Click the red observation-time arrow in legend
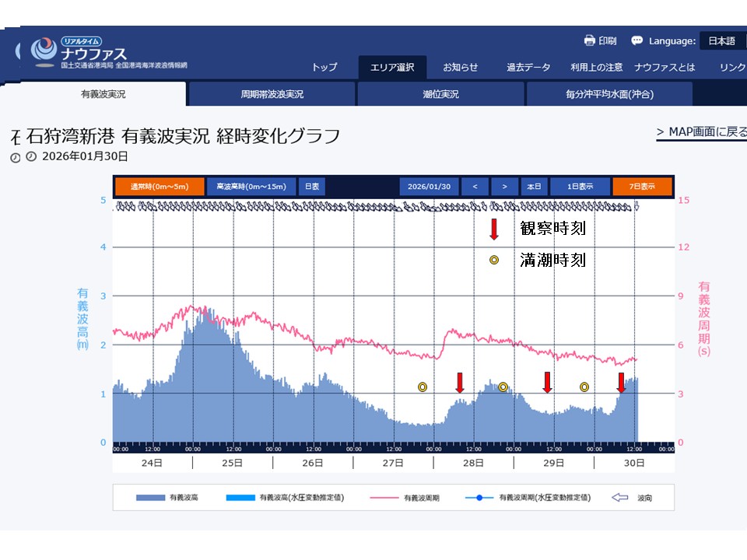Screen dimensions: 747x560 tap(493, 229)
